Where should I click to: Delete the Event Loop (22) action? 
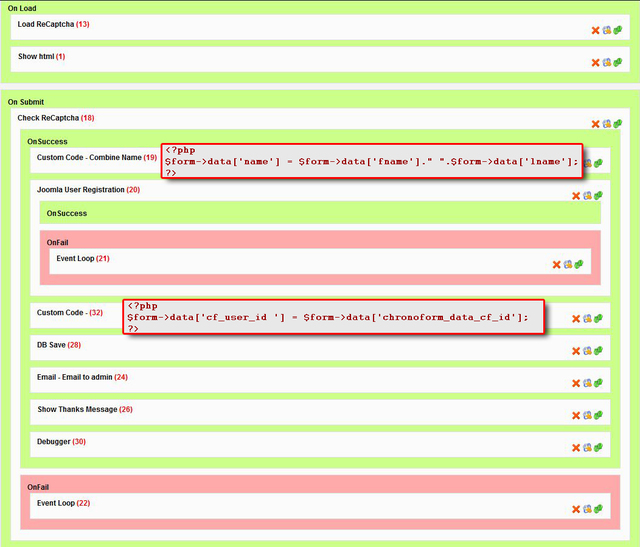(576, 509)
